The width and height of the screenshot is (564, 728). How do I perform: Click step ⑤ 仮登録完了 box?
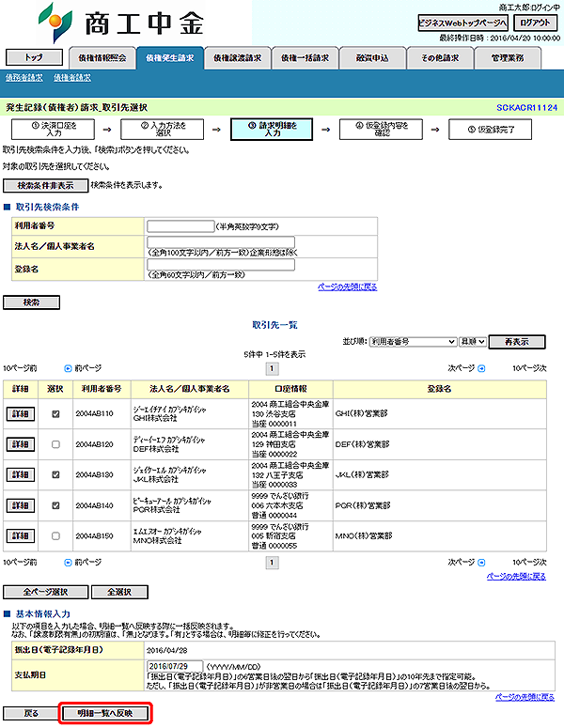(x=490, y=129)
